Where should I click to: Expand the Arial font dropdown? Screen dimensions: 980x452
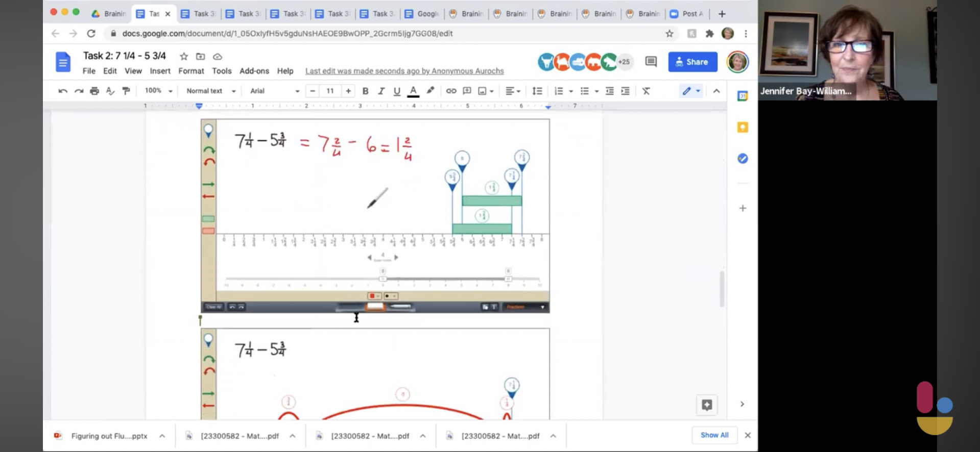tap(275, 91)
